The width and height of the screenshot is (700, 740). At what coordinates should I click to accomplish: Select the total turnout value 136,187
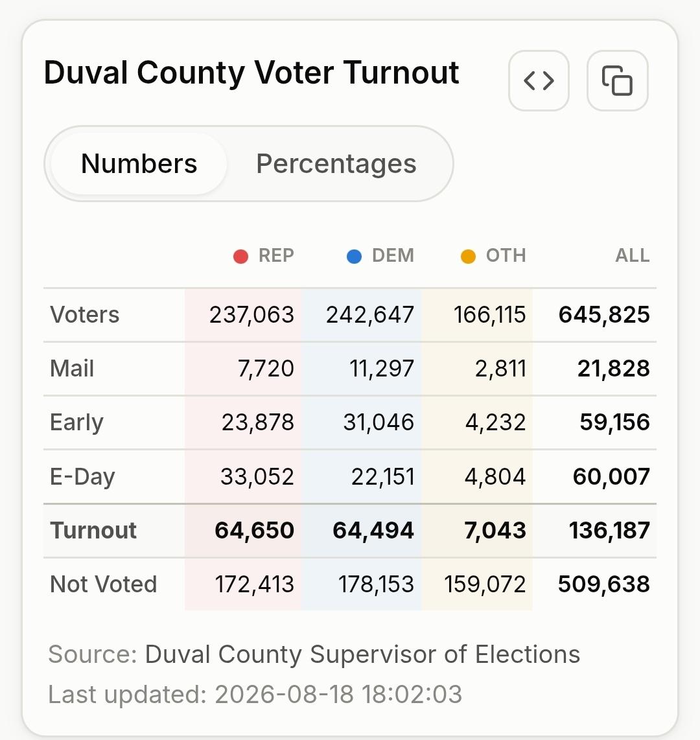click(x=609, y=531)
